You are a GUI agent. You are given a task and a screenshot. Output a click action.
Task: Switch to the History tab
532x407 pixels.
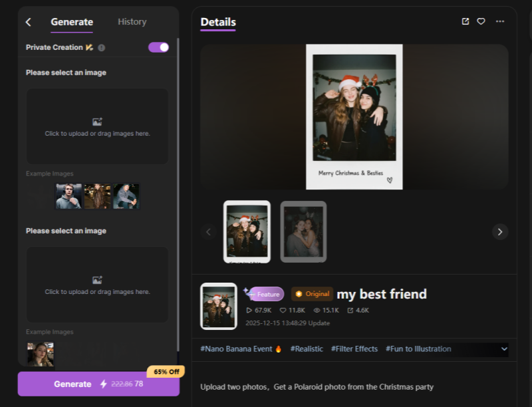[132, 22]
